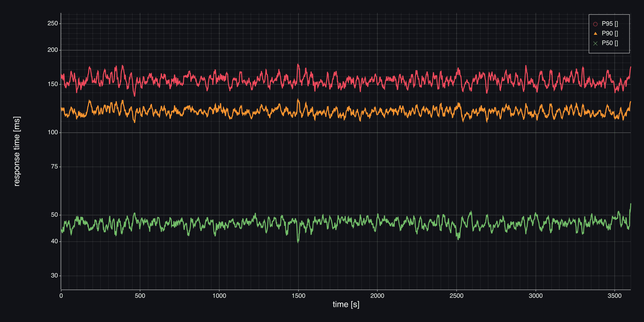Click the 75 tick label on y-axis

coord(54,167)
